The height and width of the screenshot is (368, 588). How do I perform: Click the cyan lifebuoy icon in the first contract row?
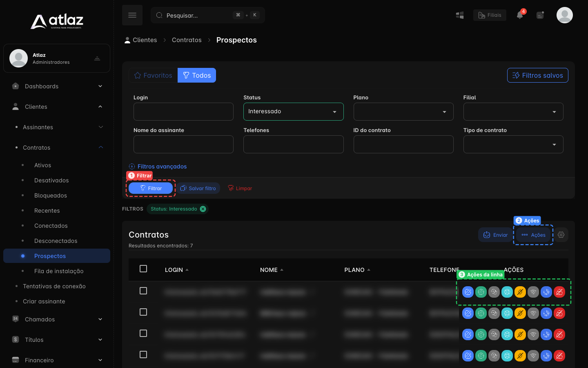coord(507,292)
